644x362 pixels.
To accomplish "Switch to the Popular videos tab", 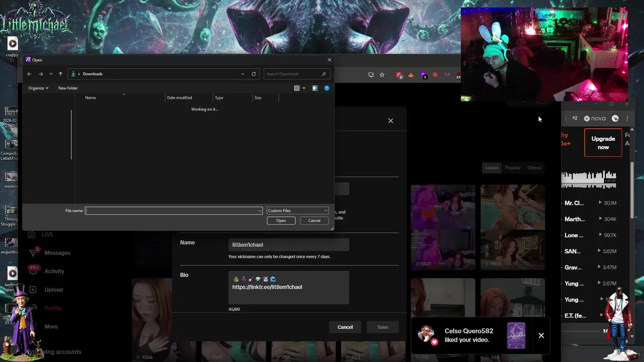I will [x=513, y=168].
